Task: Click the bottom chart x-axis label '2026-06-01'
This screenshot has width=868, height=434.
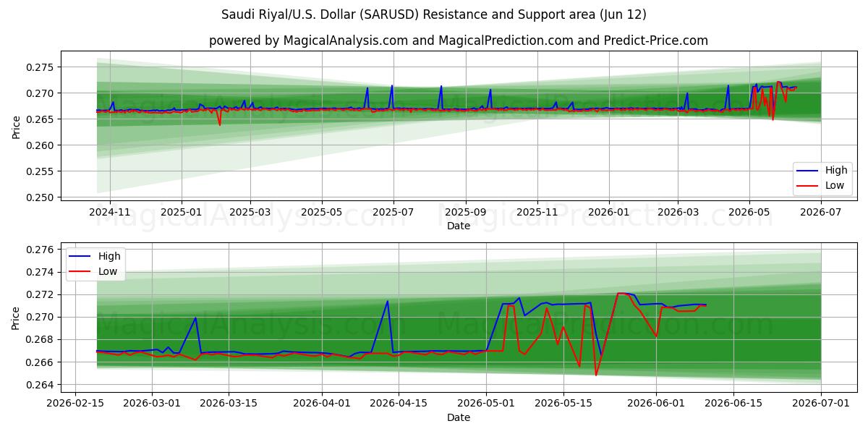Action: [657, 404]
